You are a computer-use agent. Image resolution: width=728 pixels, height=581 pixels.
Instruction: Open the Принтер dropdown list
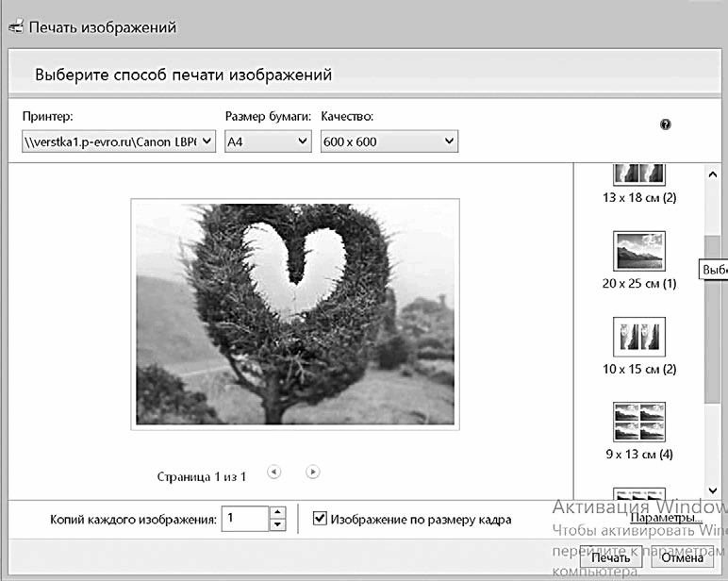coord(118,141)
